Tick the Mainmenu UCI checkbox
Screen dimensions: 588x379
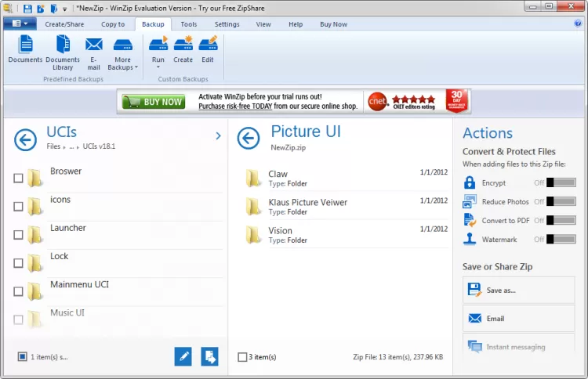[x=18, y=292]
